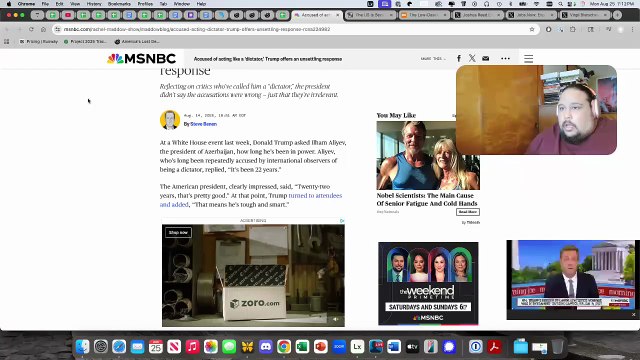Click the Chrome address bar URL

coord(197,29)
